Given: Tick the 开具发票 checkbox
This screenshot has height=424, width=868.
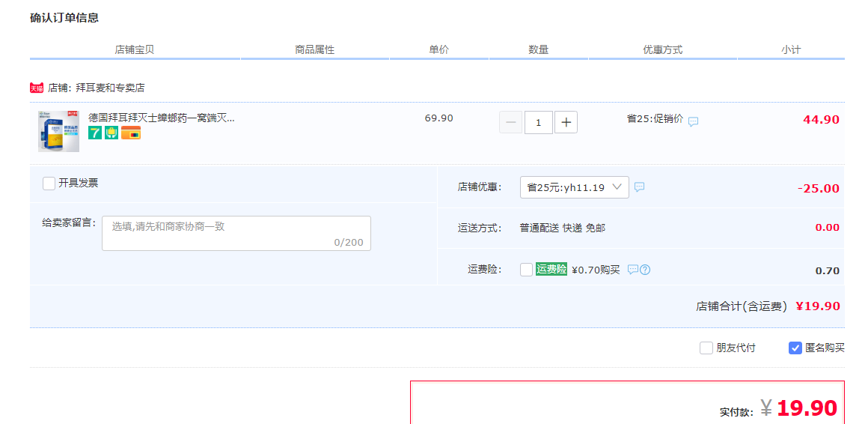Looking at the screenshot, I should tap(49, 184).
